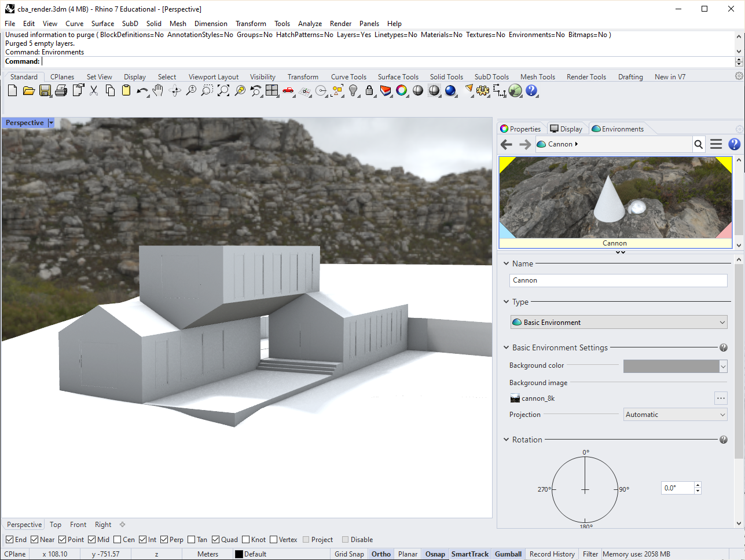Enable the Vertex osnap checkbox

pos(274,540)
